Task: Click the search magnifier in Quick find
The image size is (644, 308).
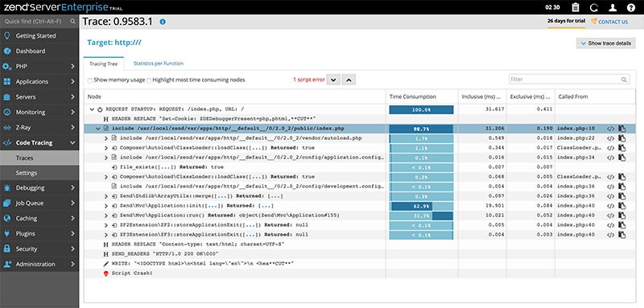Action: coord(72,21)
